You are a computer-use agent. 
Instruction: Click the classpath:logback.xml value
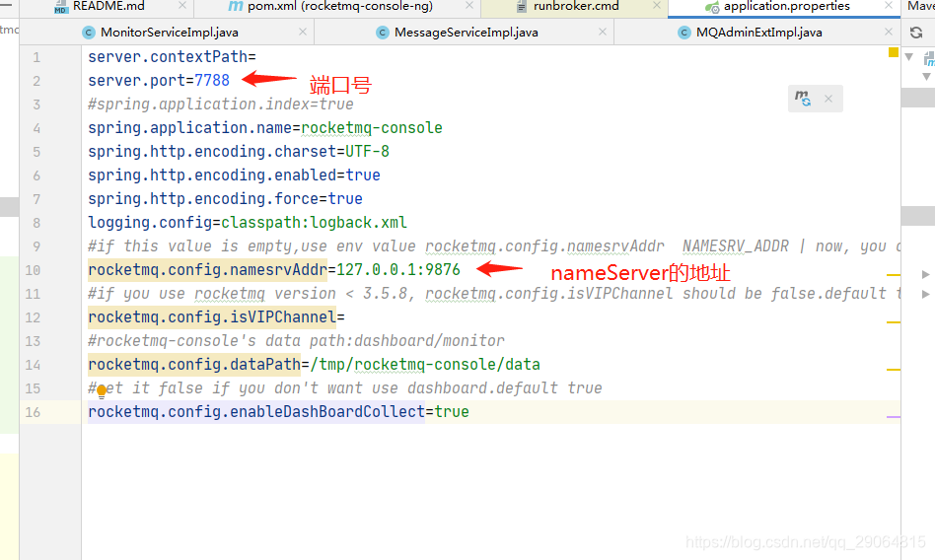point(315,223)
